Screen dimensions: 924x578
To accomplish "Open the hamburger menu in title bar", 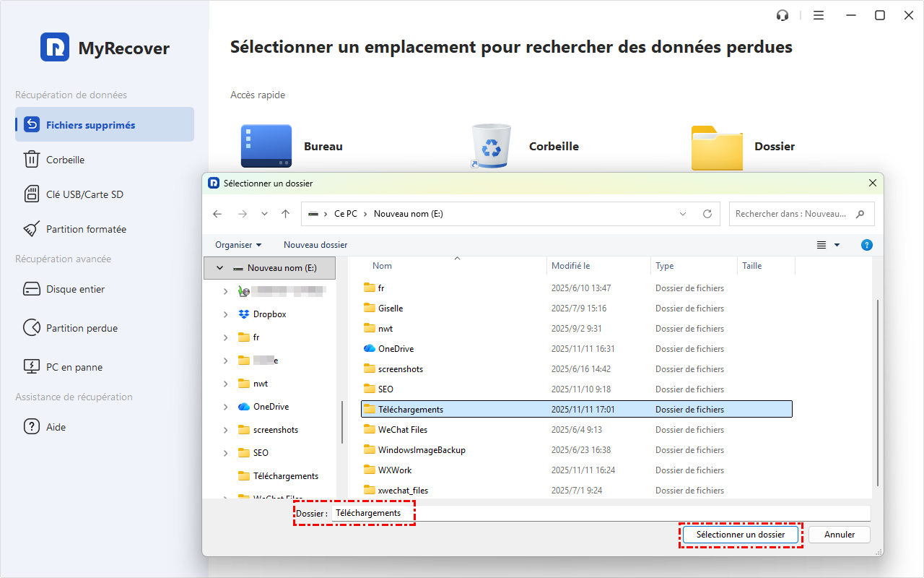I will tap(819, 15).
